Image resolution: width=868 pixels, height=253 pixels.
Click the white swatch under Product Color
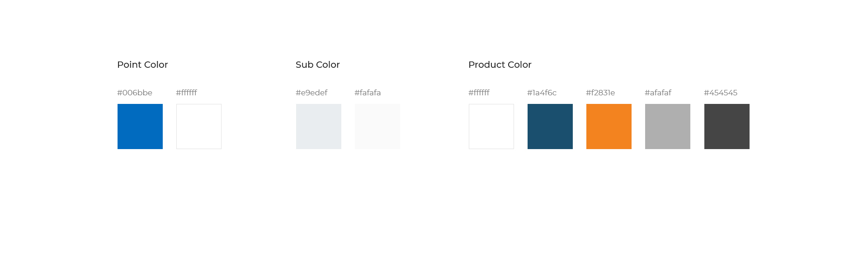[x=491, y=126]
